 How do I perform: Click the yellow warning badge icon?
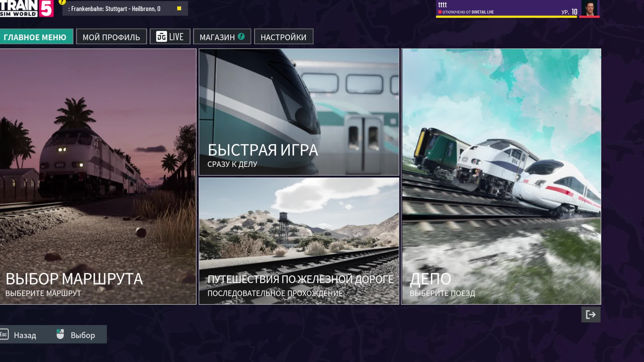[x=62, y=2]
